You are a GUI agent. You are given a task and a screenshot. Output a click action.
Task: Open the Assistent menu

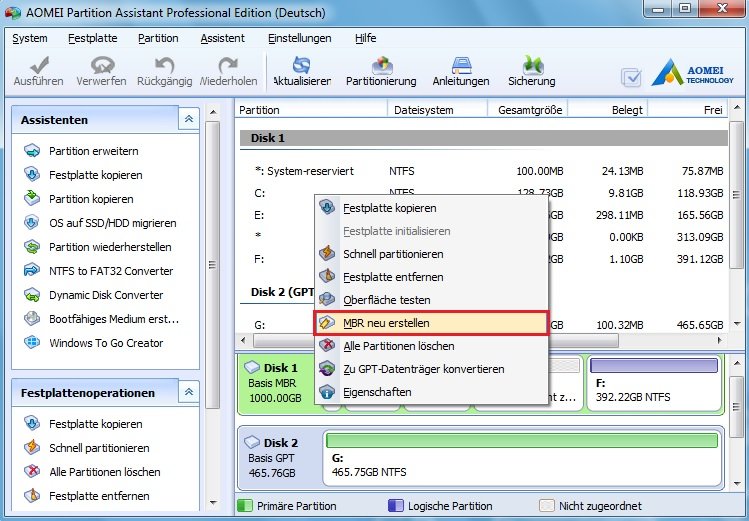click(222, 38)
